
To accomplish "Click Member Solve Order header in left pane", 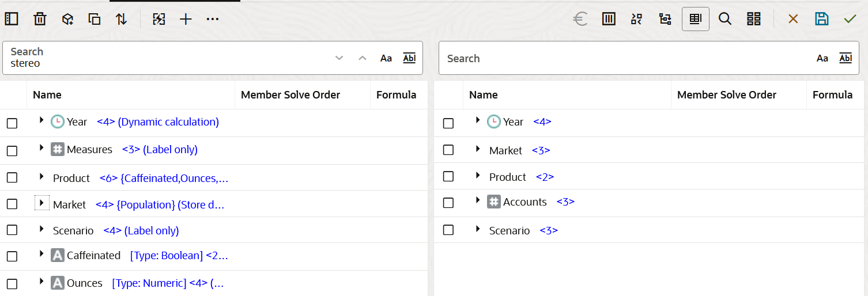I will pos(290,95).
